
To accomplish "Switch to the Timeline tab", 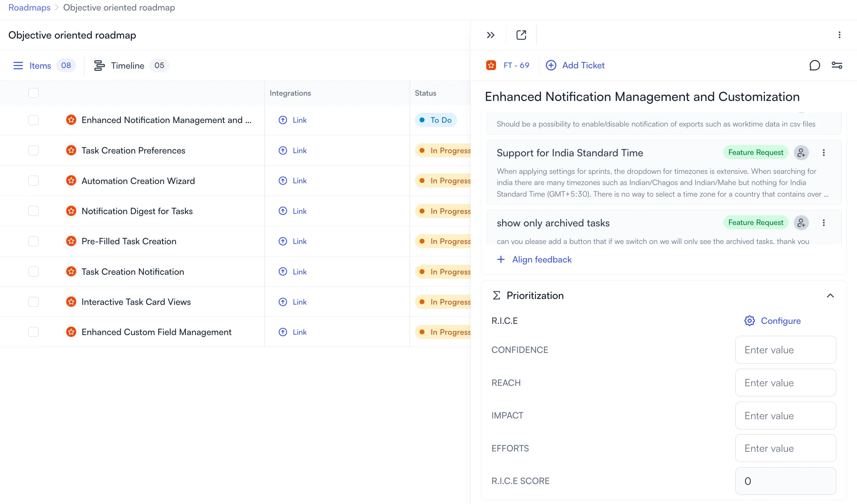I will pyautogui.click(x=131, y=66).
